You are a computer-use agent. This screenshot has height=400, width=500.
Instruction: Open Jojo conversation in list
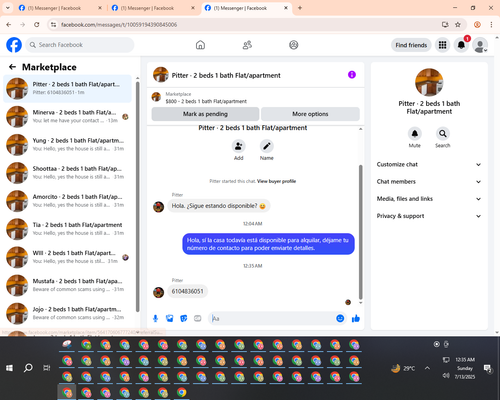click(x=67, y=313)
